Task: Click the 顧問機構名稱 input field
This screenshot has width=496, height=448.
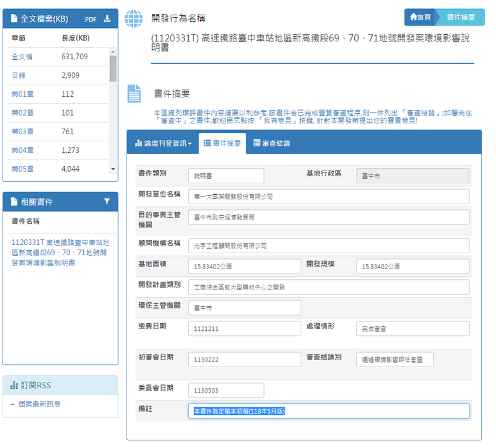Action: coord(329,246)
